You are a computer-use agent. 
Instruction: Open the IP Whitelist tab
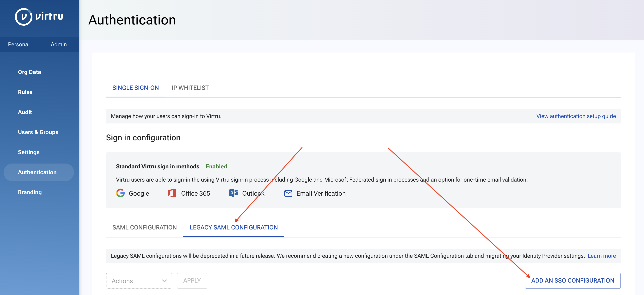190,88
